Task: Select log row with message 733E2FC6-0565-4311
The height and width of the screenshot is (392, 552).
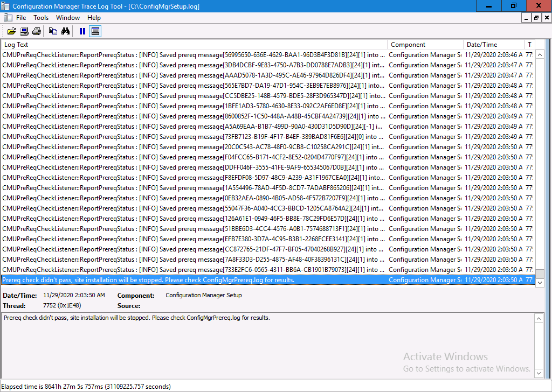Action: (x=268, y=270)
